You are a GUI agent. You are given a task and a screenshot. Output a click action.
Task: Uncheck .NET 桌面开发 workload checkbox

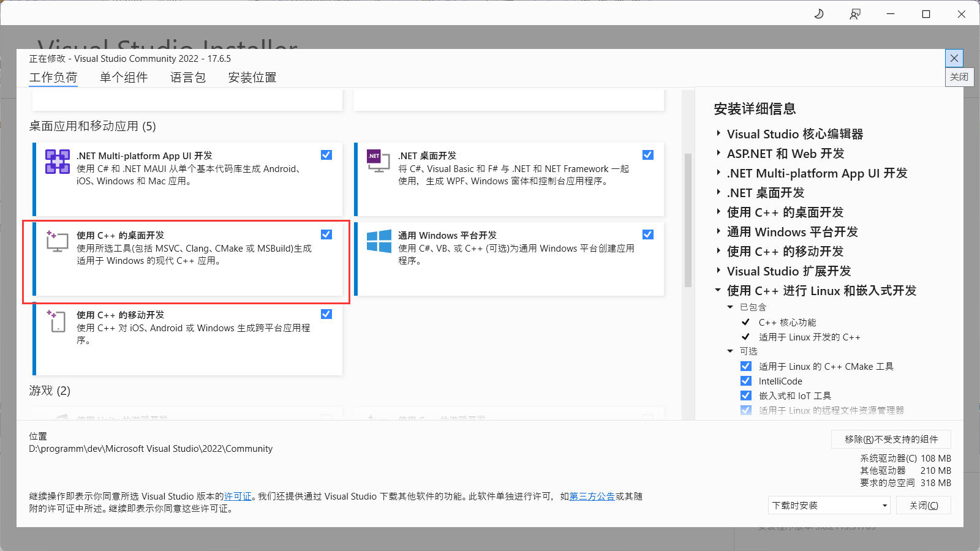(x=648, y=155)
